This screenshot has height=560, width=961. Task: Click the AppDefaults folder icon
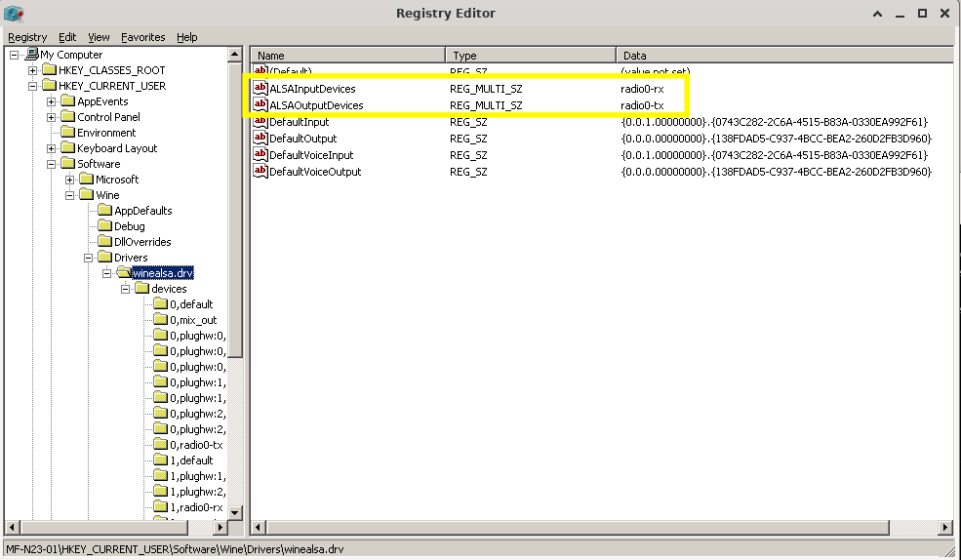[x=105, y=210]
